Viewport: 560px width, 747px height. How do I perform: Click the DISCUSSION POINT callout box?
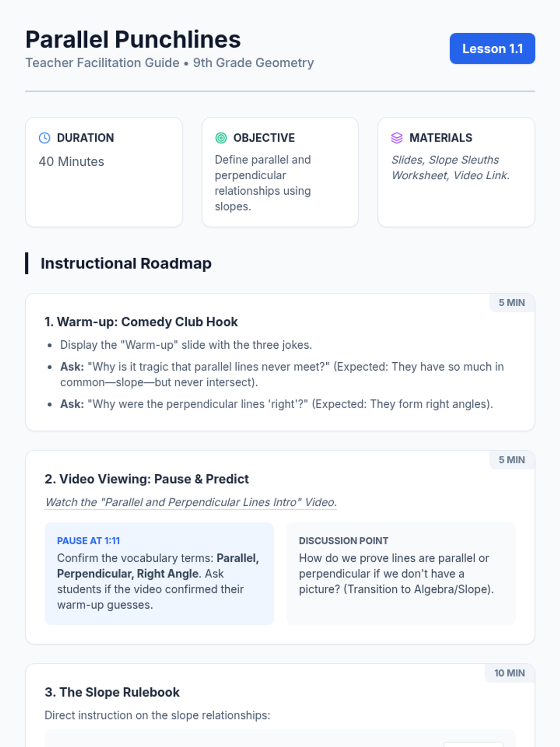401,574
